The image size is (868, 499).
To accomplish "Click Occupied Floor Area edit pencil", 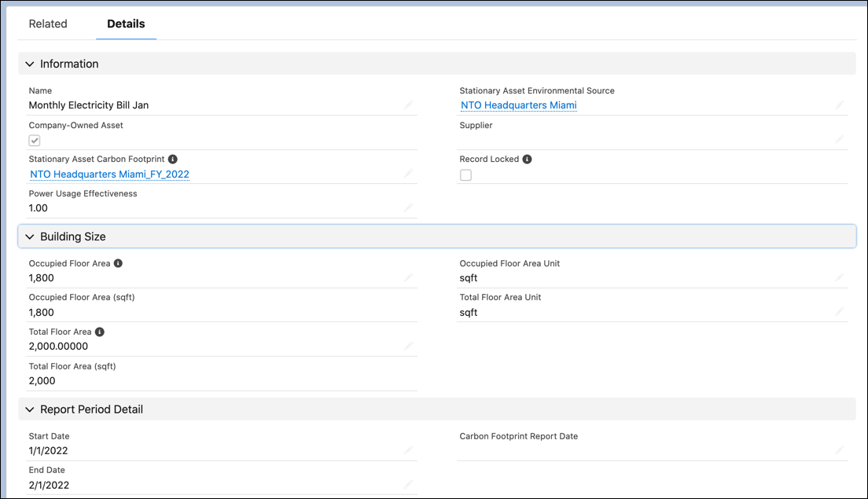I will (408, 277).
